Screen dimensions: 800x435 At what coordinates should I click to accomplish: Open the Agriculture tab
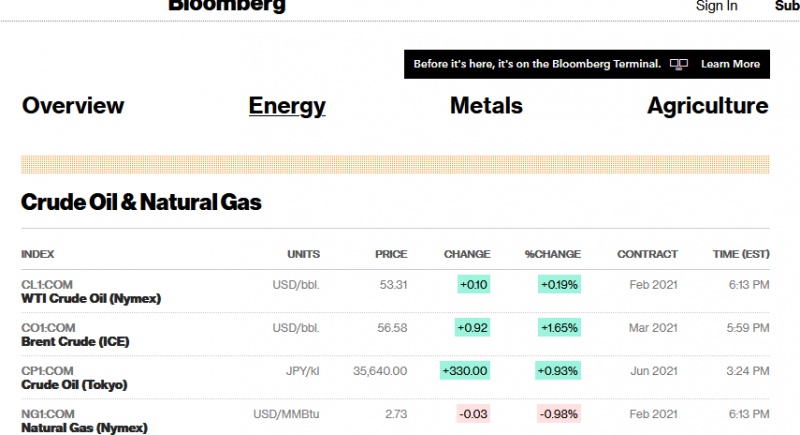coord(708,106)
